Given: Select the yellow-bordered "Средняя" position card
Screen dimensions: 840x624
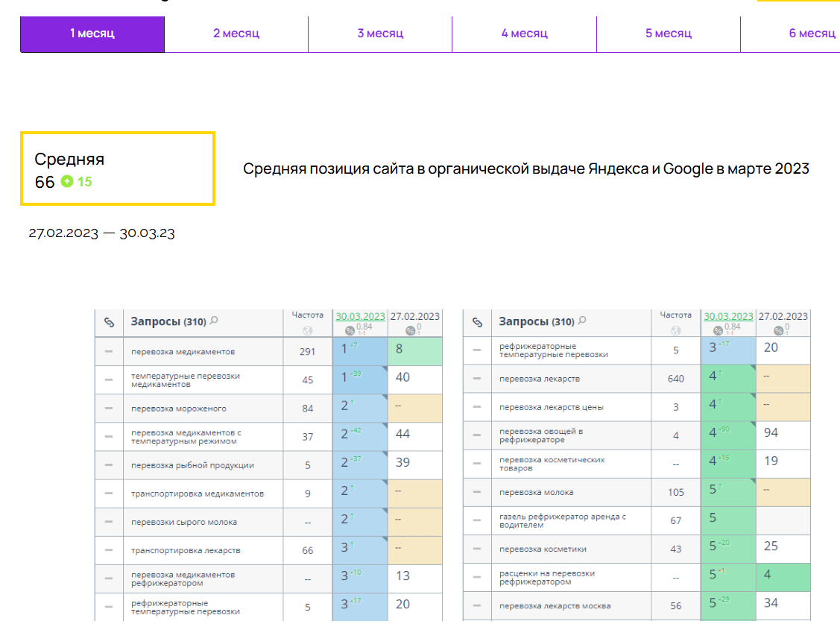Looking at the screenshot, I should 118,168.
